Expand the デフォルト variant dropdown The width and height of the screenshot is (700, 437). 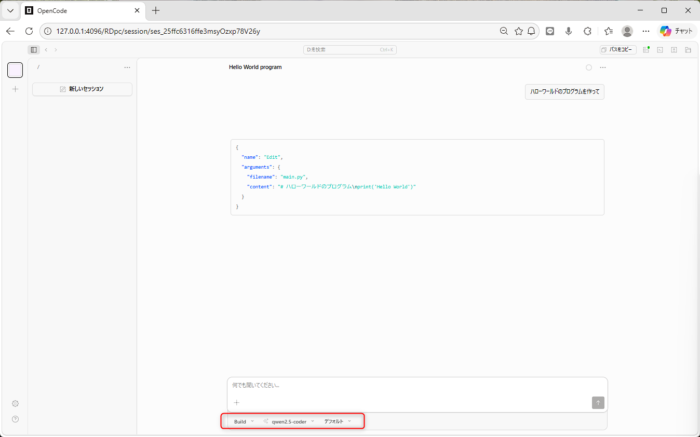pyautogui.click(x=337, y=422)
